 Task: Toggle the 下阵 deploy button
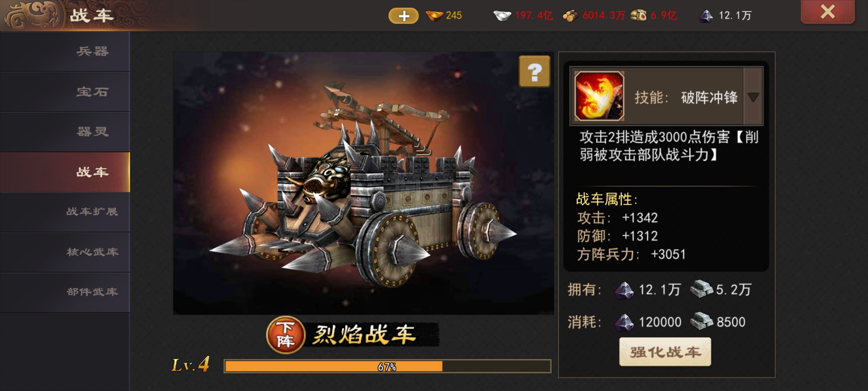[286, 335]
